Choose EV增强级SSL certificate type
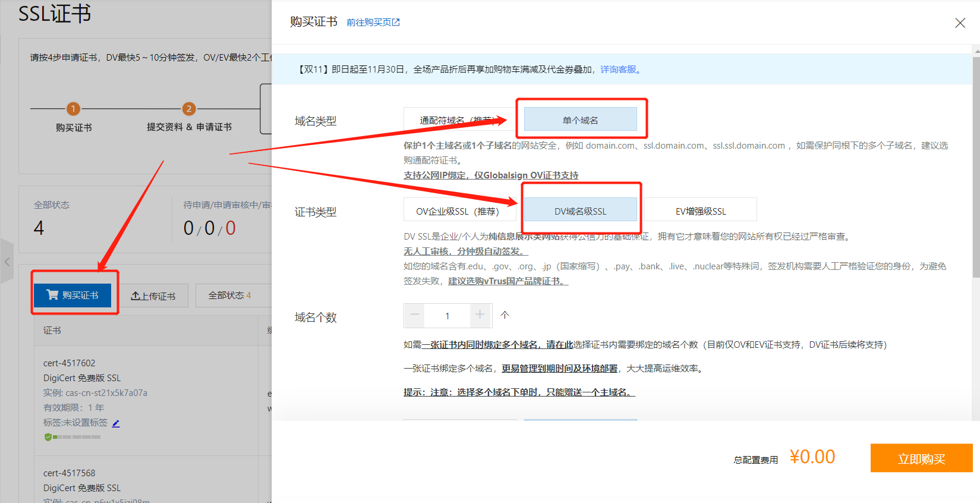The width and height of the screenshot is (980, 503). click(701, 210)
